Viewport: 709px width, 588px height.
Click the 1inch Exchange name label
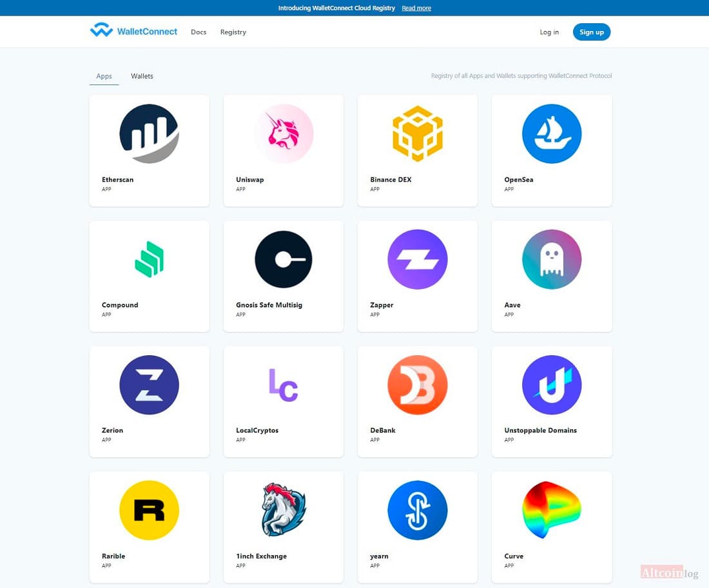coord(261,556)
